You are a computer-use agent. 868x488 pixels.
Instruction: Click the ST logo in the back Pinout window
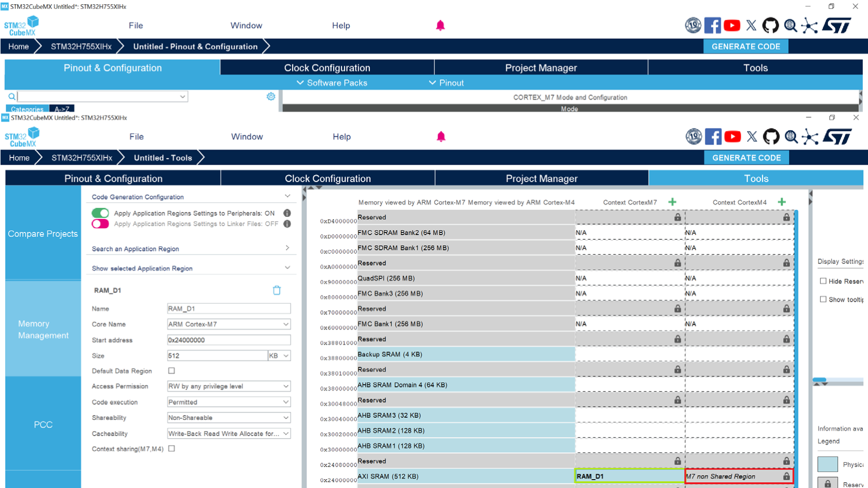point(837,26)
